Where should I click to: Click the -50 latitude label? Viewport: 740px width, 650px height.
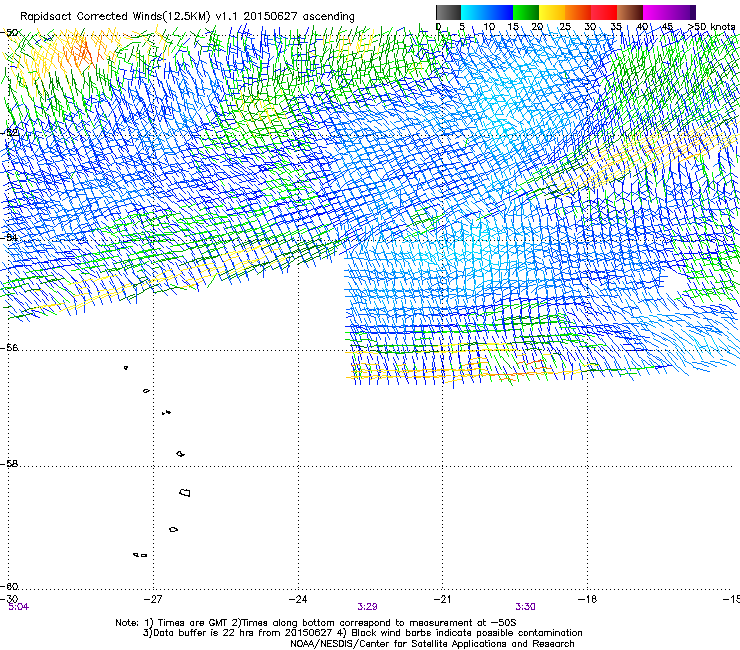coord(9,33)
